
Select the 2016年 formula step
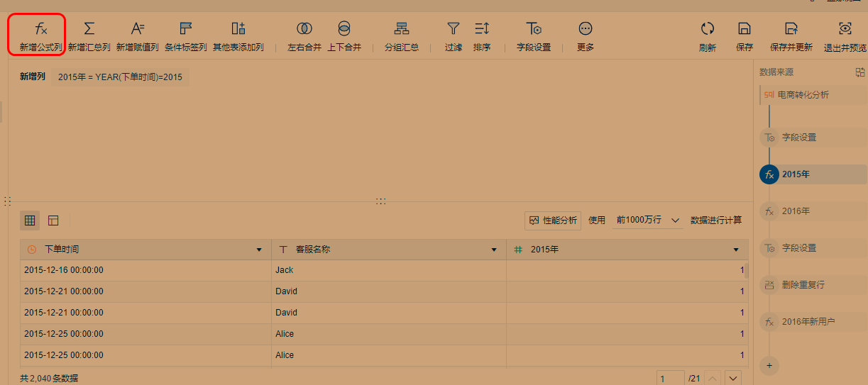pyautogui.click(x=813, y=211)
